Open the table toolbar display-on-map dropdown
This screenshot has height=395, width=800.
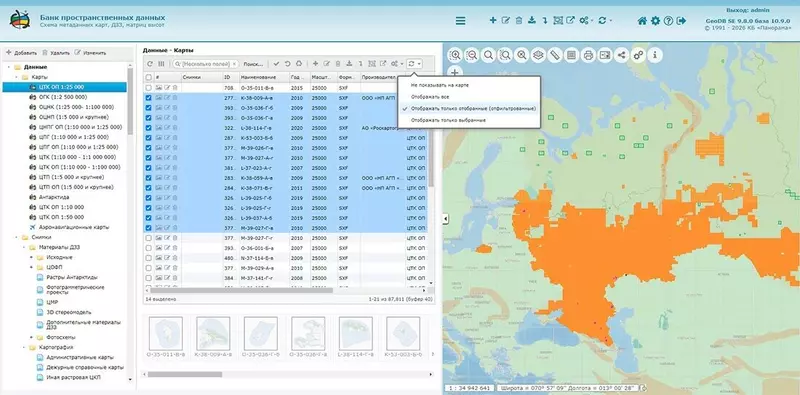(414, 64)
